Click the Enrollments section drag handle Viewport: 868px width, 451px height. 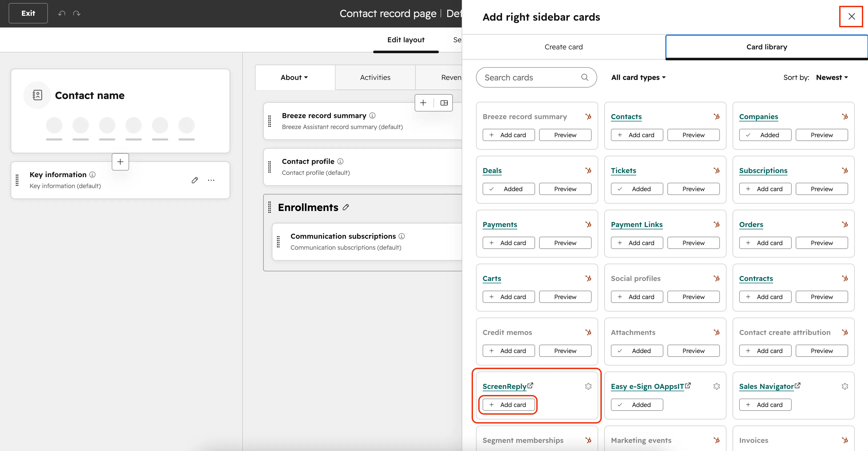[270, 207]
